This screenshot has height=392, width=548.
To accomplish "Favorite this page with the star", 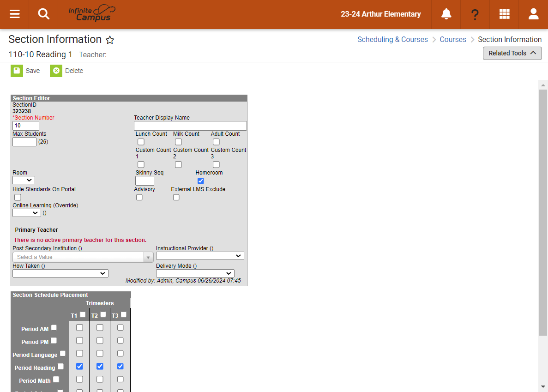I will tap(110, 40).
